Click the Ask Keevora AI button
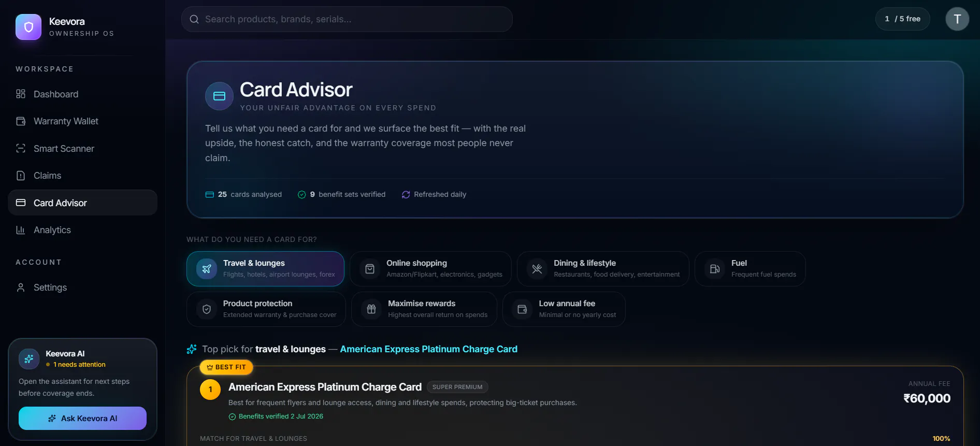980x446 pixels. [82, 418]
